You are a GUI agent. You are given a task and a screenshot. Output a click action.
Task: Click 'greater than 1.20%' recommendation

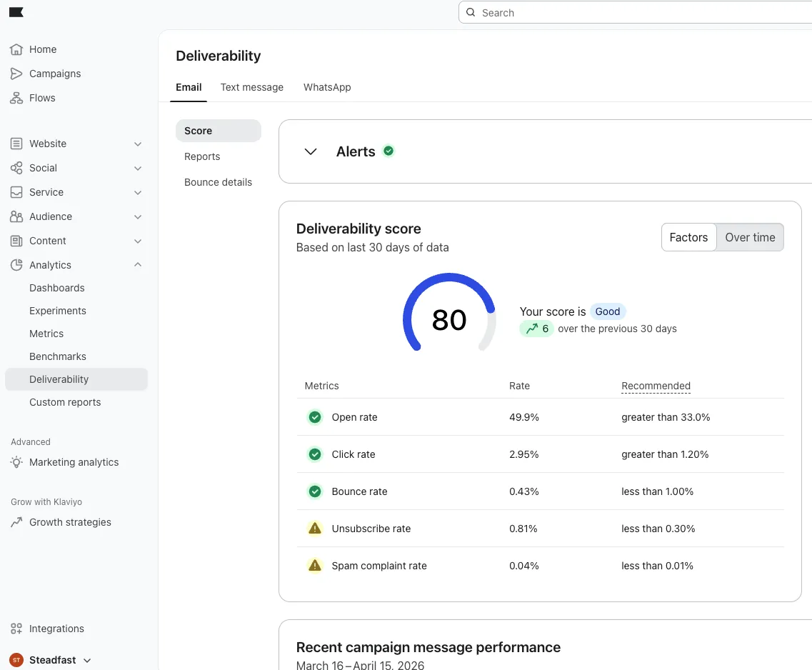point(665,454)
